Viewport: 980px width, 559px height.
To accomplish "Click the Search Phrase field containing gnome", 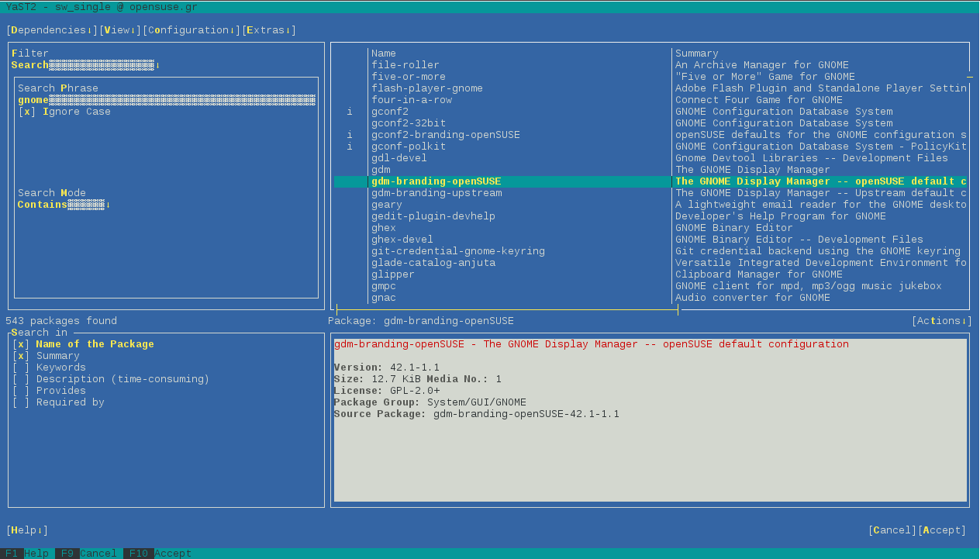I will 166,100.
